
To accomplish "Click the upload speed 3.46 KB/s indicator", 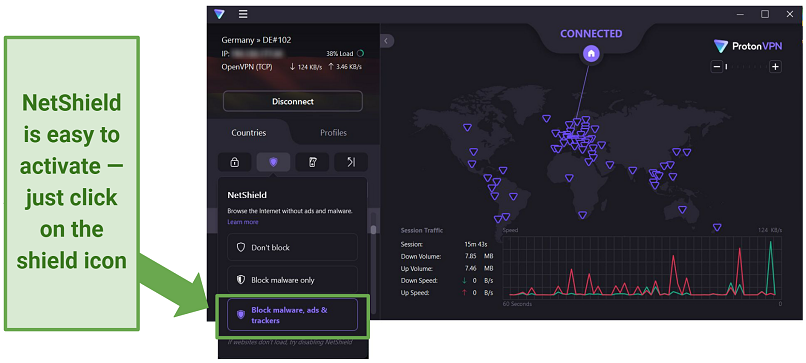I will (x=344, y=67).
